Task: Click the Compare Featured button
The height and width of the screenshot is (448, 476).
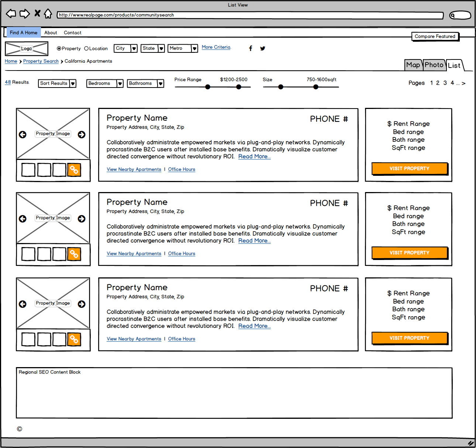Action: coord(435,36)
